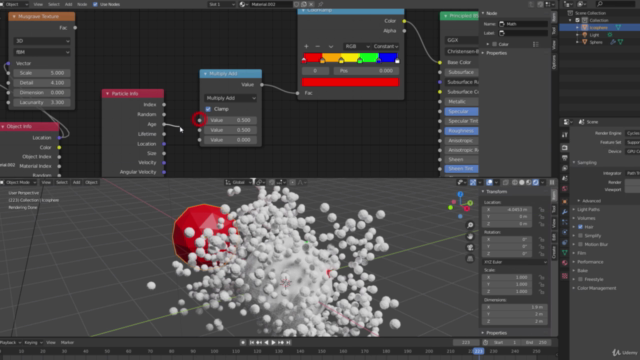Open the Render properties camera tab

(564, 147)
